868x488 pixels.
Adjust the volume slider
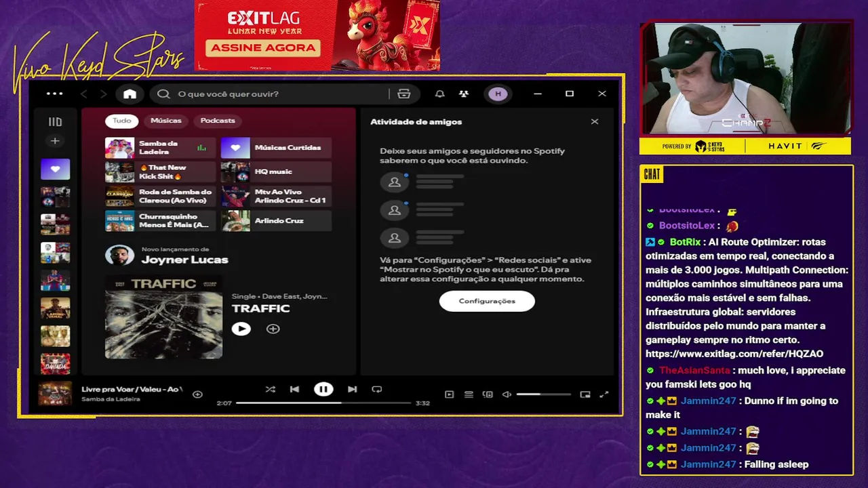tap(543, 394)
